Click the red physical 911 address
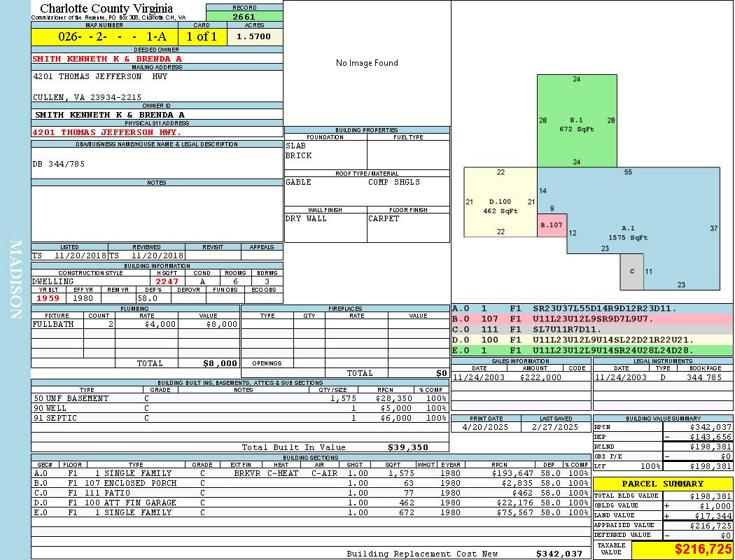 click(x=106, y=132)
